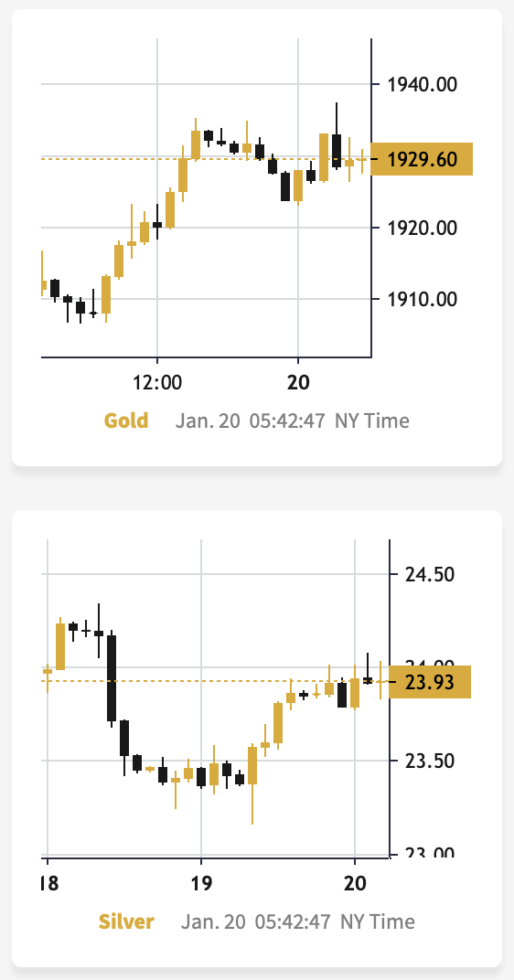Viewport: 514px width, 980px height.
Task: Click the black candle with long upper wick on gold chart
Action: [337, 150]
